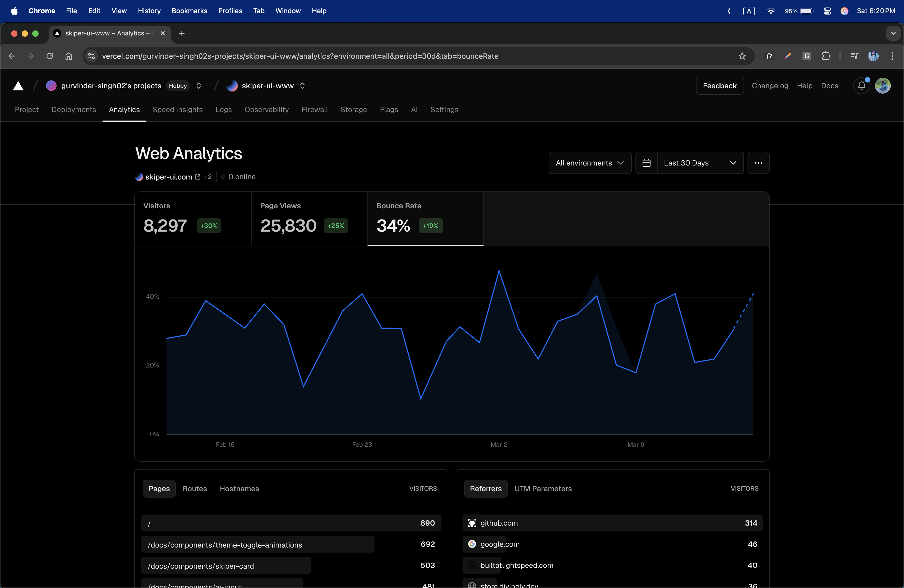Open the Docs link
Image resolution: width=904 pixels, height=588 pixels.
pos(829,86)
